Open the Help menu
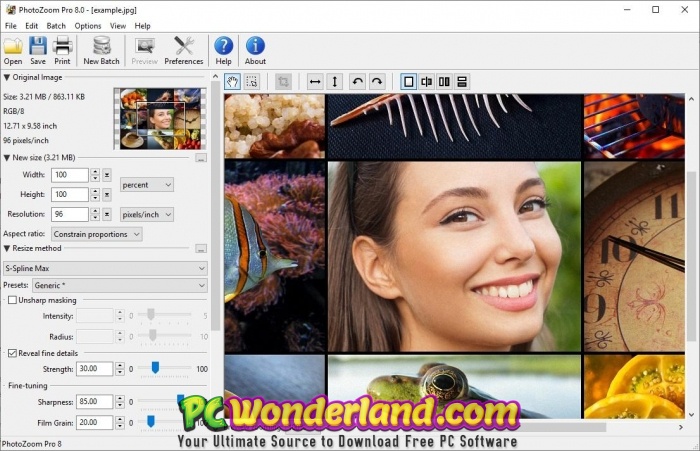 point(142,26)
